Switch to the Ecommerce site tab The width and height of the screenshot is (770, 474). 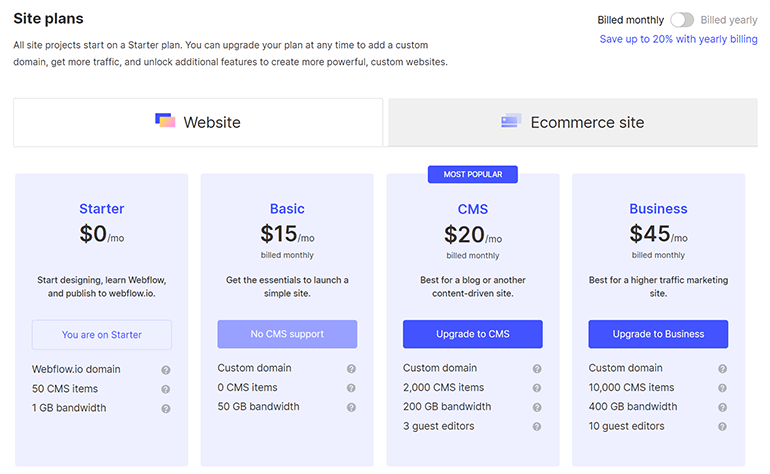coord(573,123)
